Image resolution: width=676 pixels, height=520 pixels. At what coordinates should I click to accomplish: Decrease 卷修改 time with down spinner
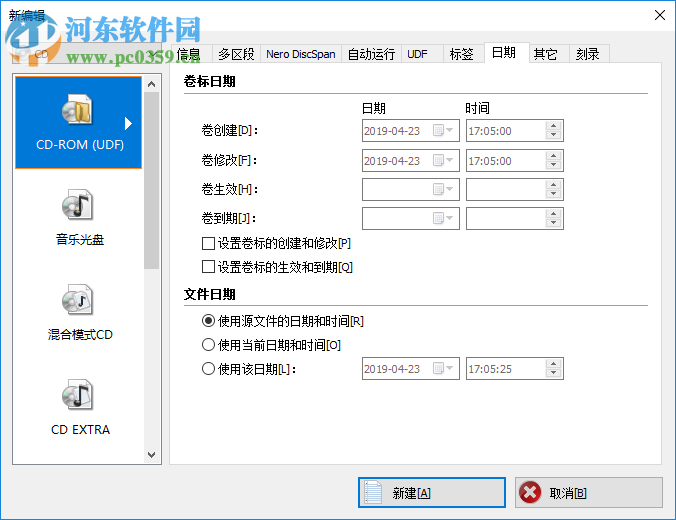pos(554,165)
